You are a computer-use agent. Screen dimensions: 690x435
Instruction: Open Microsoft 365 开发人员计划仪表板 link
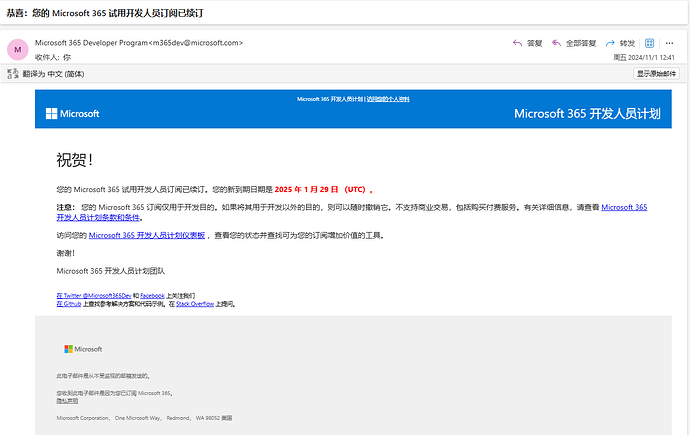coord(147,235)
